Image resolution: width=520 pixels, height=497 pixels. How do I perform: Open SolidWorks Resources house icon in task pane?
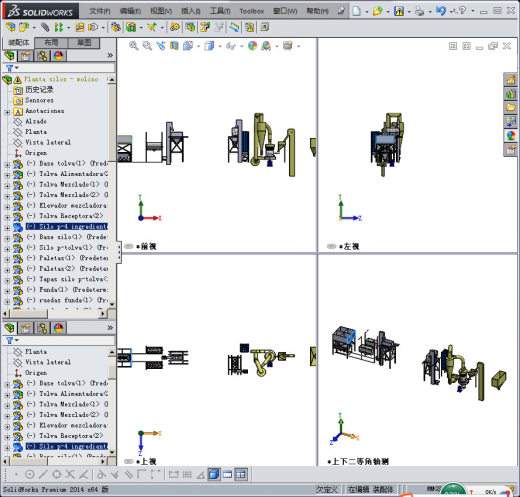(x=510, y=79)
